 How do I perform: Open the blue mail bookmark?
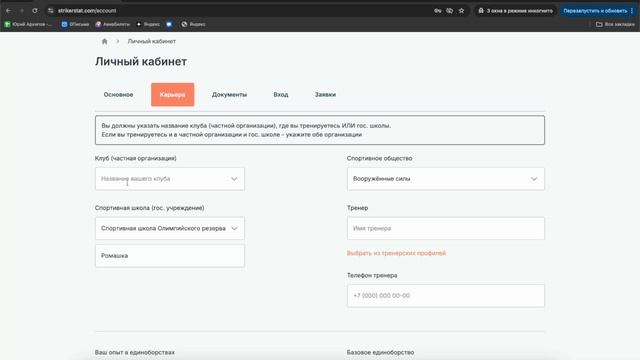click(75, 24)
